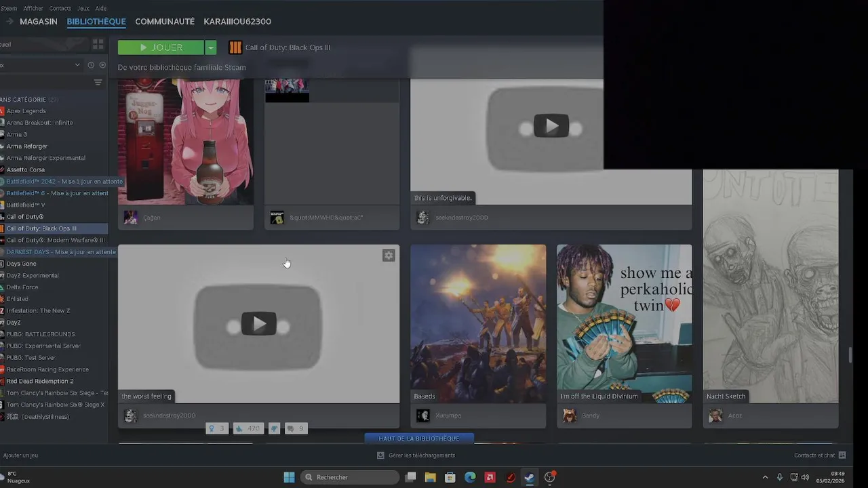The width and height of the screenshot is (868, 488).
Task: Select Battlefield 2042 in the library
Action: pyautogui.click(x=62, y=182)
